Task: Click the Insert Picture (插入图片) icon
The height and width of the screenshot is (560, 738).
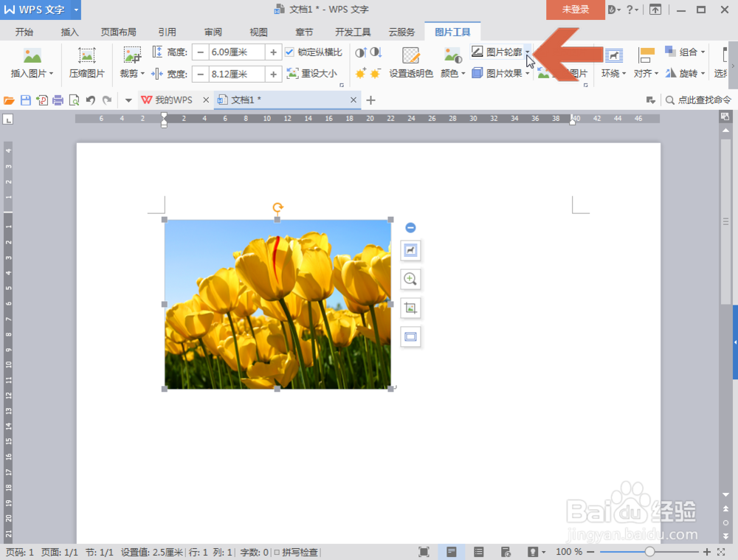Action: [x=32, y=56]
